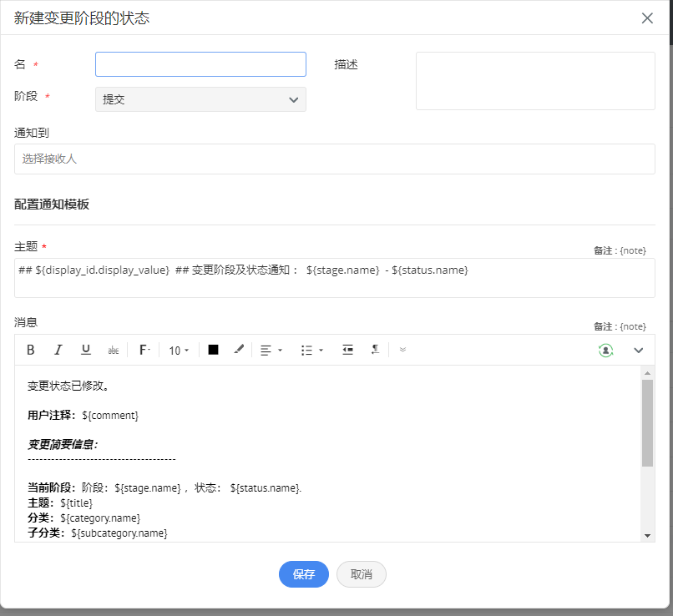Open the 阶段 dropdown showing 提交
Image resolution: width=673 pixels, height=616 pixels.
pos(200,99)
